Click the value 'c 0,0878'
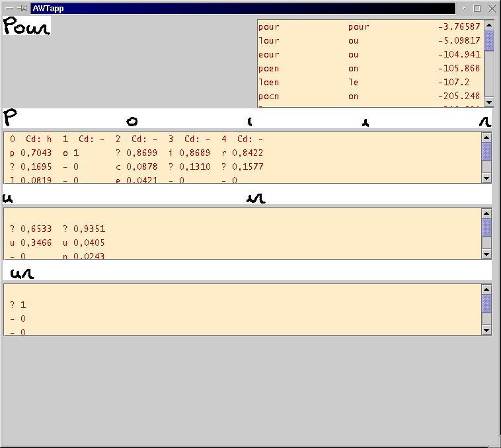The image size is (501, 448). tap(137, 167)
